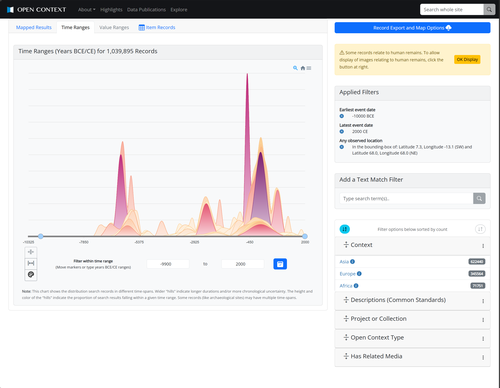This screenshot has height=388, width=500.
Task: Reset chart zoom with home icon
Action: click(x=303, y=68)
